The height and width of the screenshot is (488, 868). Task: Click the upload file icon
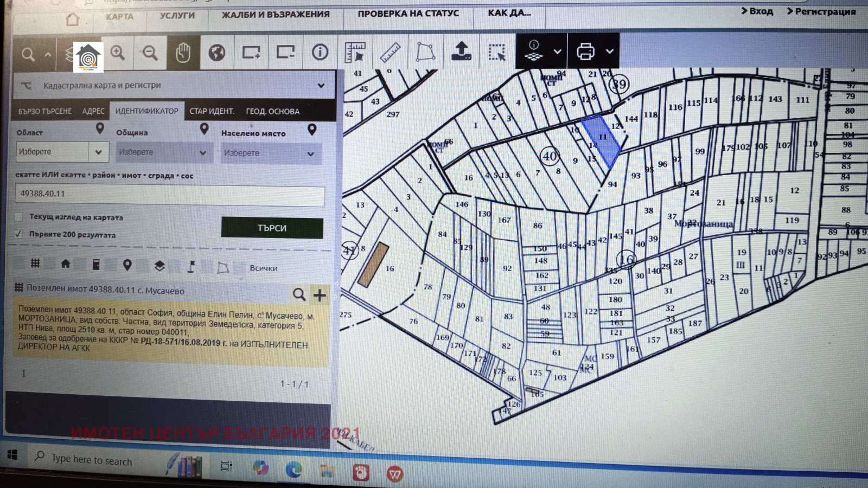click(461, 52)
